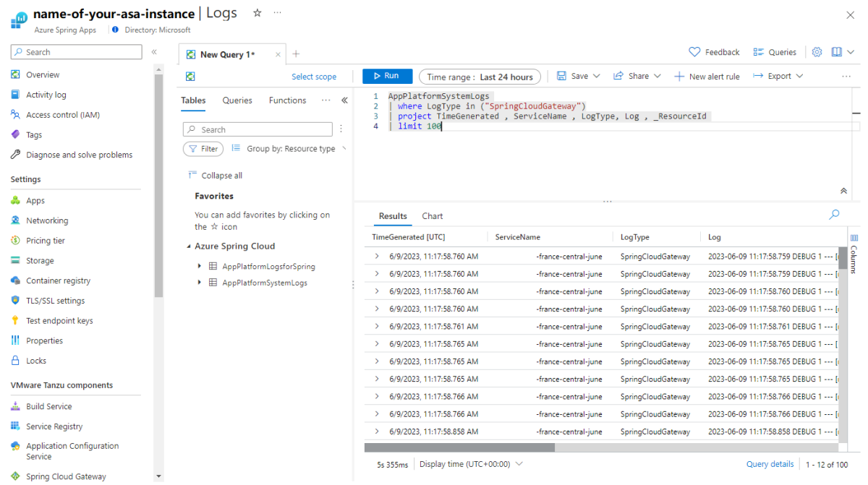Run the query
This screenshot has width=868, height=485.
coord(387,76)
